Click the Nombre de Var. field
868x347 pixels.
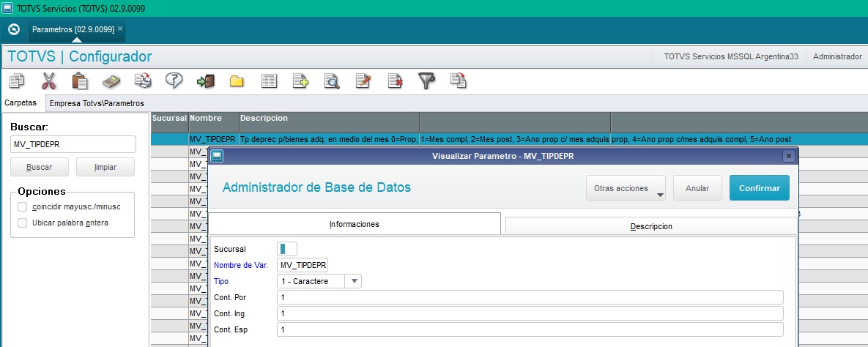click(x=303, y=265)
